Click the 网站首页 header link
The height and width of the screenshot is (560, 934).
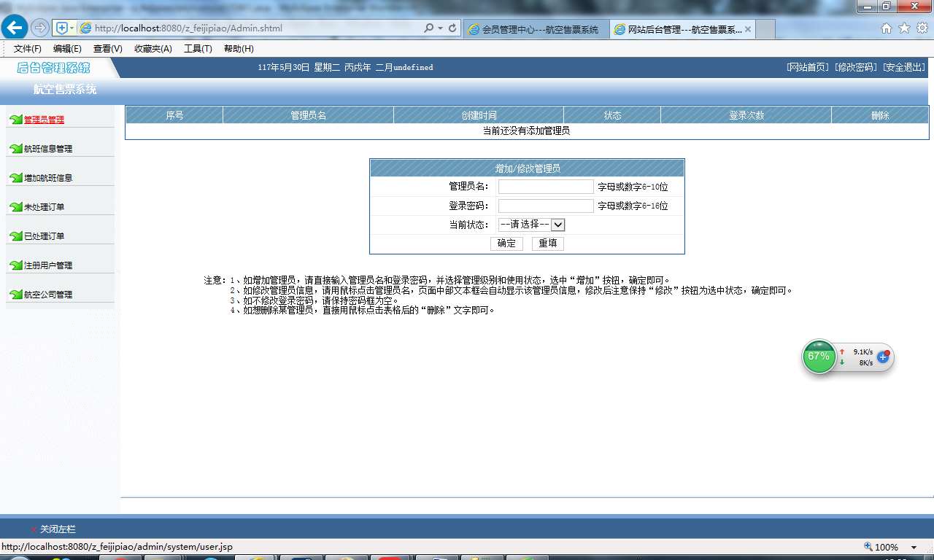click(x=808, y=67)
